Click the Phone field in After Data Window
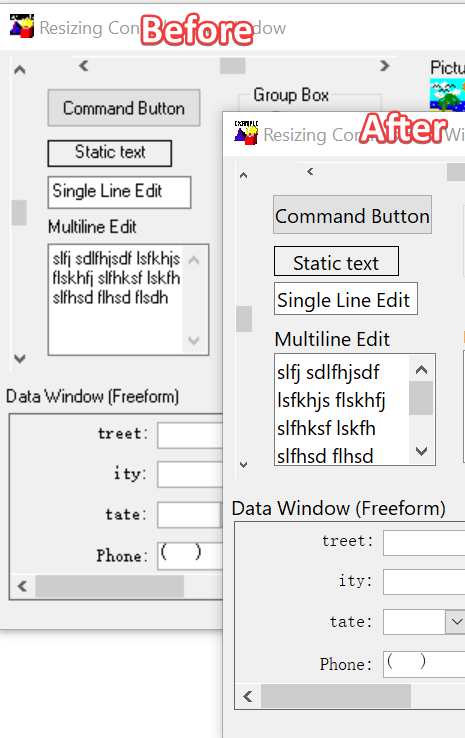 [x=424, y=664]
